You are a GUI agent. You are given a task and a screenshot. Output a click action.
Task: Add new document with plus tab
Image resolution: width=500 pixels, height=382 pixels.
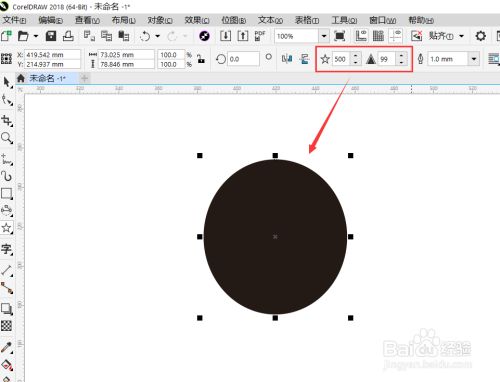pos(85,78)
